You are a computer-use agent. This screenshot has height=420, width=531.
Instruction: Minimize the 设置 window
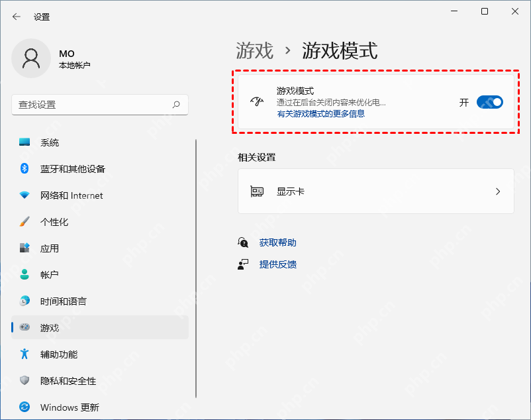click(x=454, y=11)
